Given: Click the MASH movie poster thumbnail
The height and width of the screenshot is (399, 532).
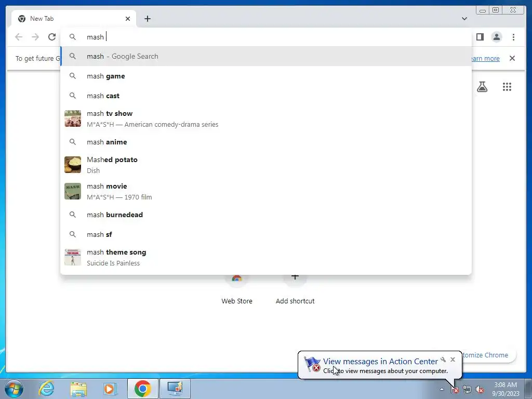Looking at the screenshot, I should click(x=73, y=191).
